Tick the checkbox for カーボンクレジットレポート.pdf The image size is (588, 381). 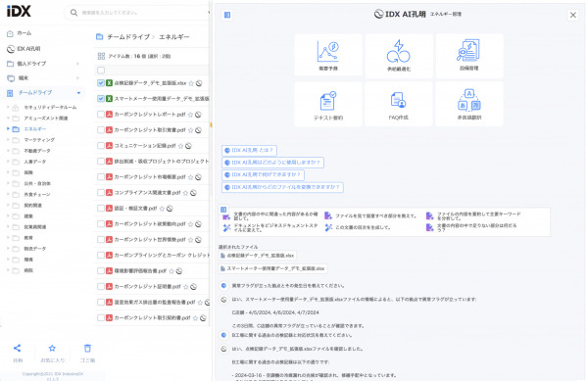[101, 115]
